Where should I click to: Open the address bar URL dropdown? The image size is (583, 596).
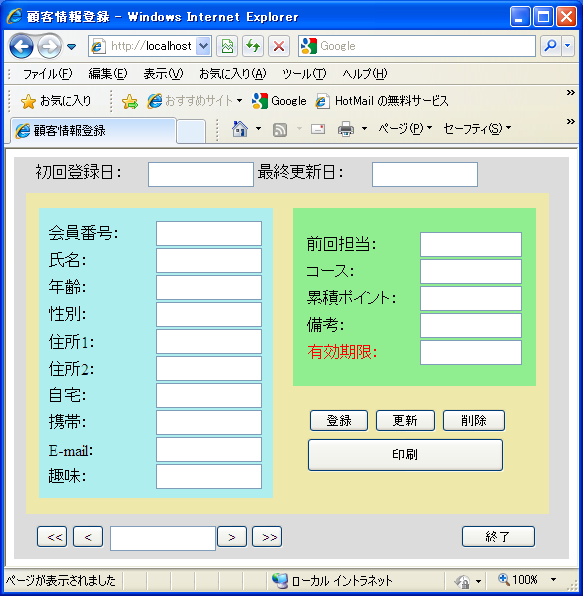pyautogui.click(x=203, y=46)
